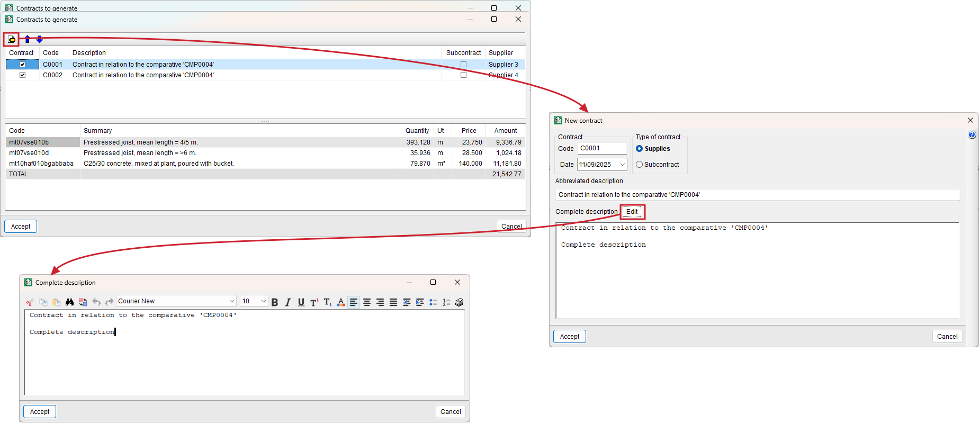Screen dimensions: 980x424
Task: Click the Edit button for Complete description
Action: tap(632, 212)
